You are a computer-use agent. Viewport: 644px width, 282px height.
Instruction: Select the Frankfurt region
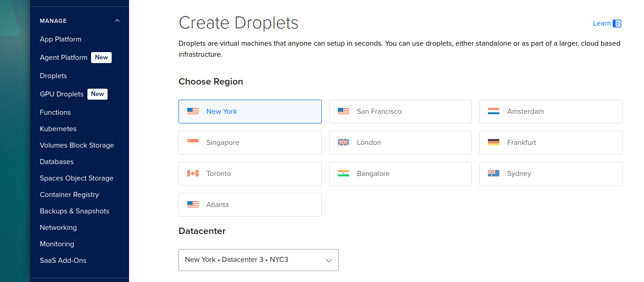pos(551,143)
